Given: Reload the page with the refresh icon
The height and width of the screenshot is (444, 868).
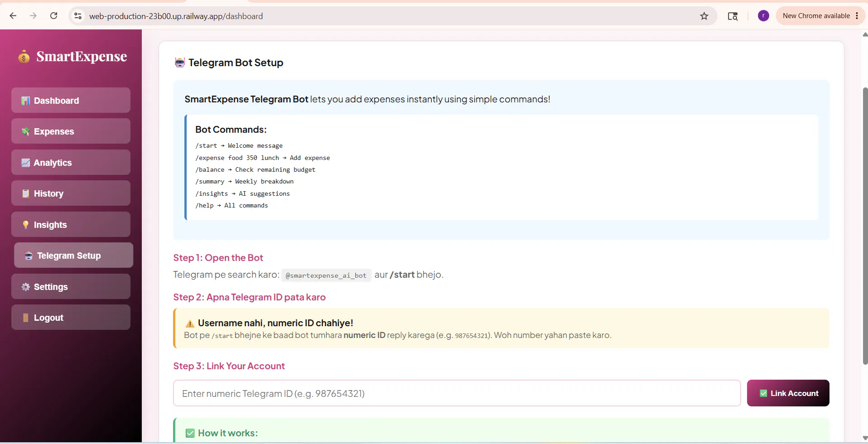Looking at the screenshot, I should [x=53, y=16].
